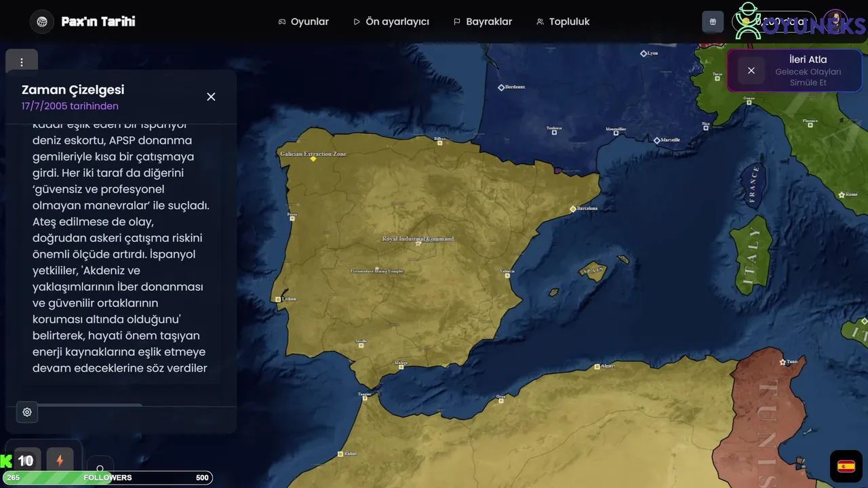This screenshot has height=488, width=868.
Task: Select the Royal Industrial Command marker
Action: (418, 243)
